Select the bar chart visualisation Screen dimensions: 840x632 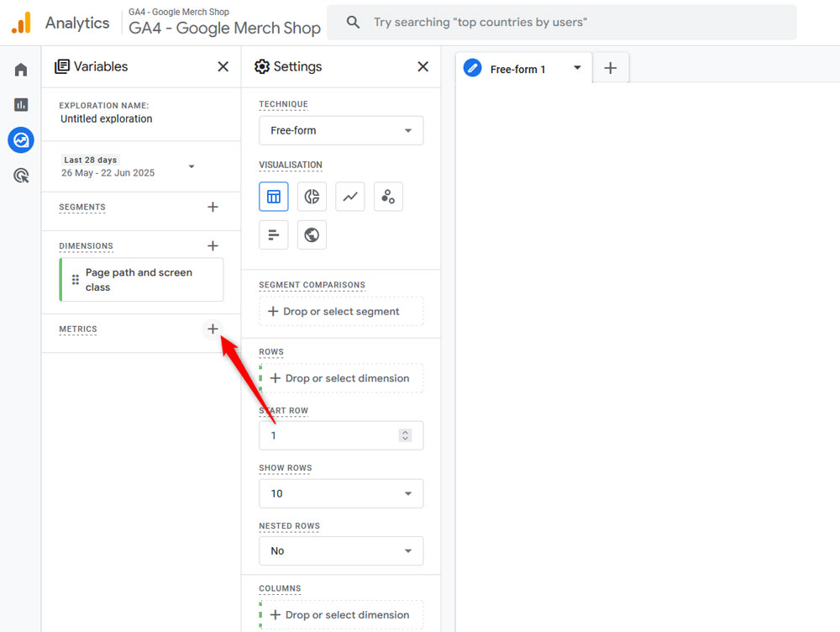[x=274, y=235]
